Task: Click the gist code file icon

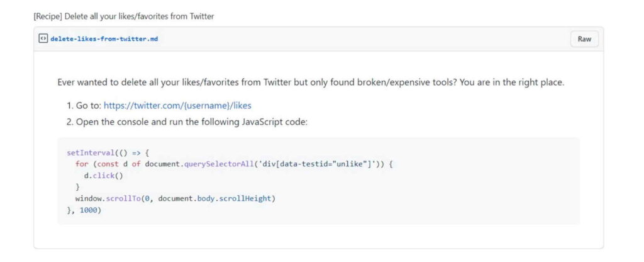Action: coord(43,39)
